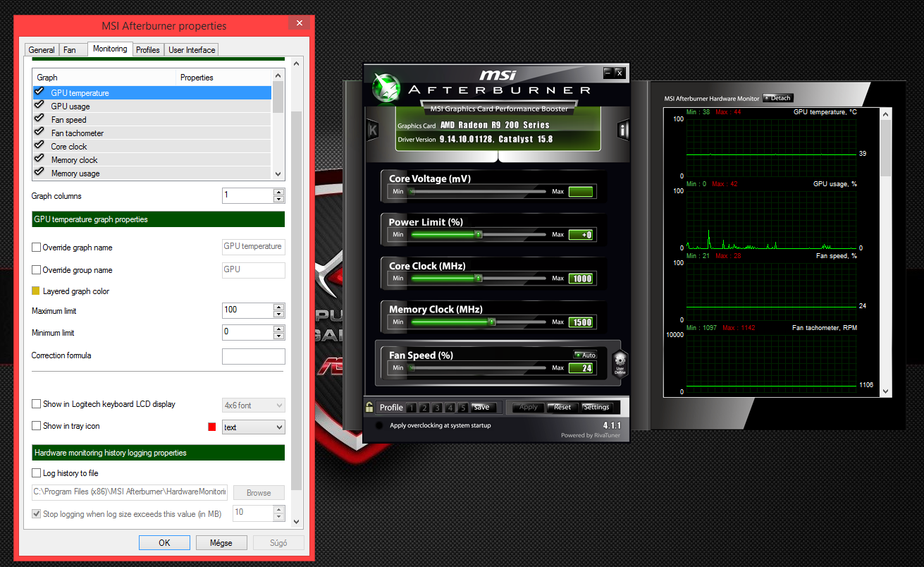Toggle GPU temperature graph checkmark
924x567 pixels.
click(39, 92)
